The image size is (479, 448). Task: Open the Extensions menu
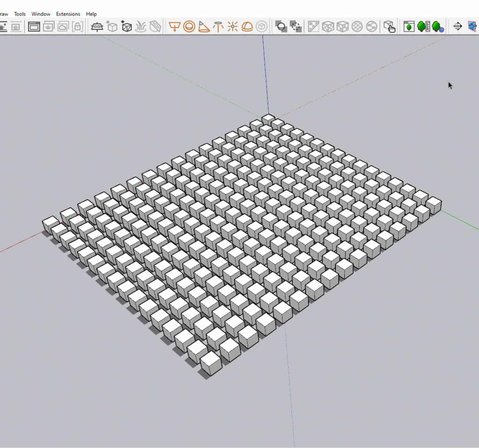click(x=68, y=14)
